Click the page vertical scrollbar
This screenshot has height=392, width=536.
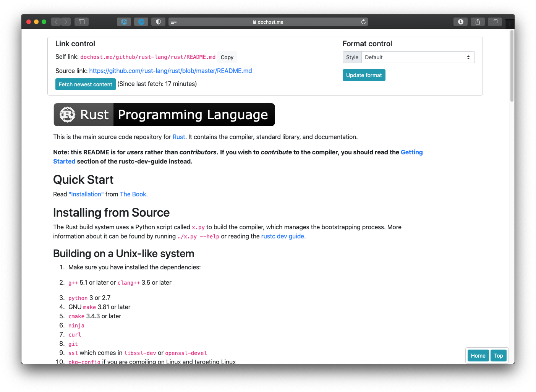point(512,66)
